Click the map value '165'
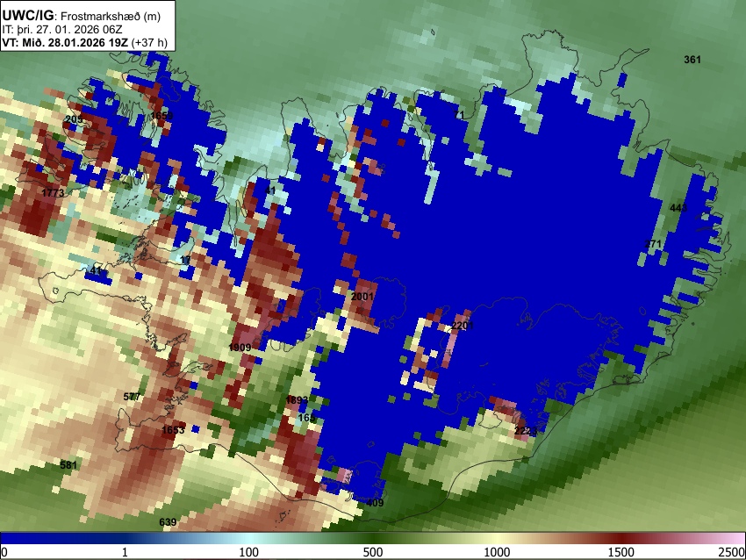Screen dimensions: 746x560 coord(306,418)
